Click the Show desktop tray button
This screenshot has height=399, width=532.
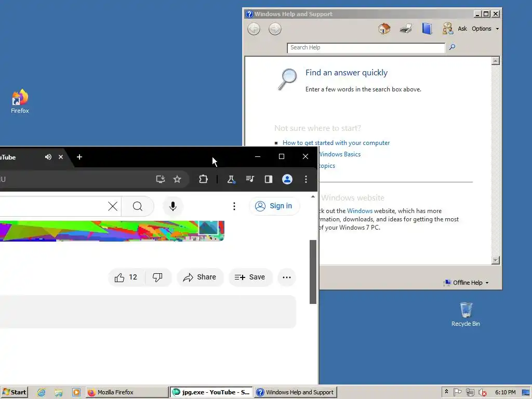(526, 392)
